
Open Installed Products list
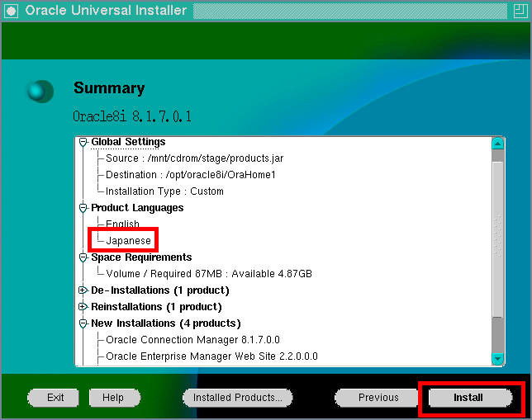pyautogui.click(x=238, y=397)
